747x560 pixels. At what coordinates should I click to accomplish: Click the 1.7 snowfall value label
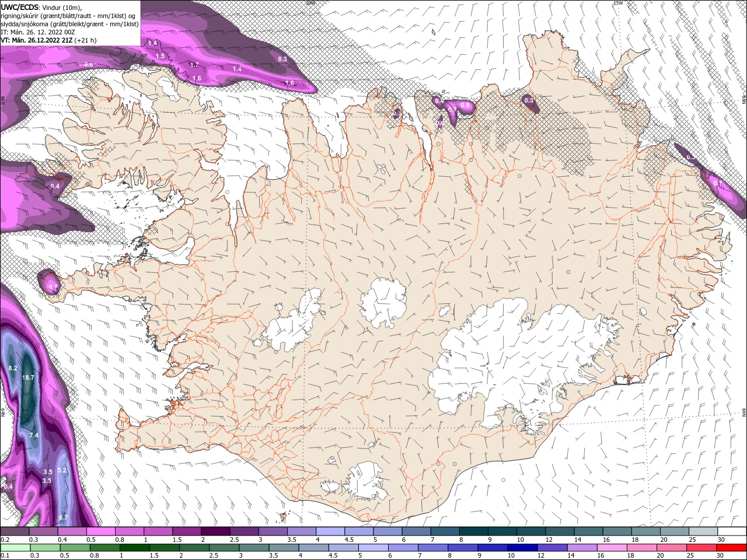coord(195,65)
